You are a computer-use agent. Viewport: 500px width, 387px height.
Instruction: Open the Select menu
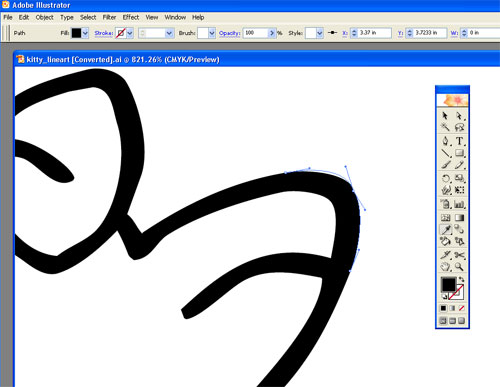click(88, 17)
